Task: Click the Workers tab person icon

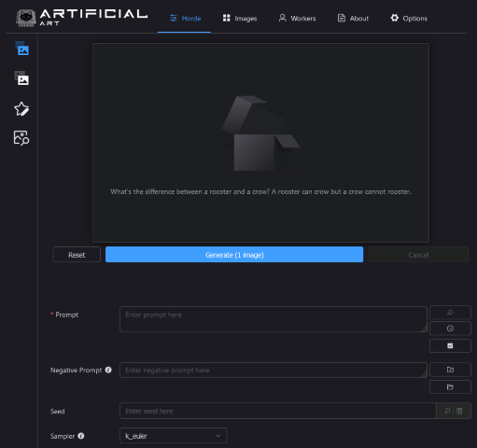Action: coord(283,18)
